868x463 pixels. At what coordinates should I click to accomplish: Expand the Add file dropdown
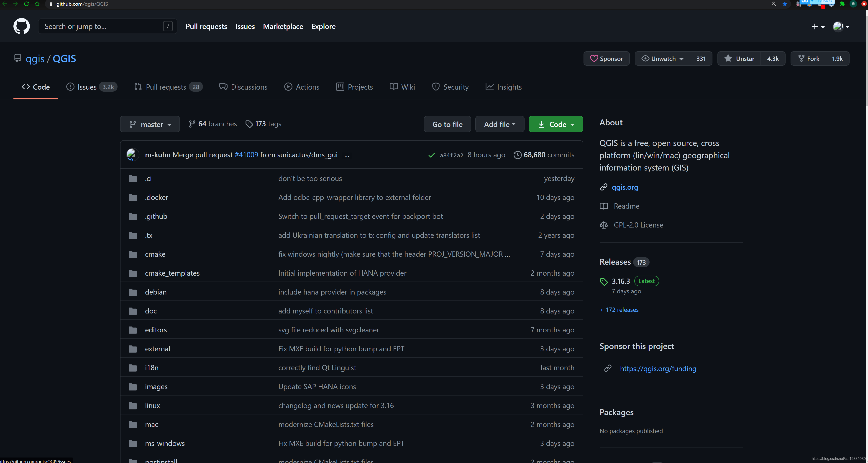coord(499,124)
